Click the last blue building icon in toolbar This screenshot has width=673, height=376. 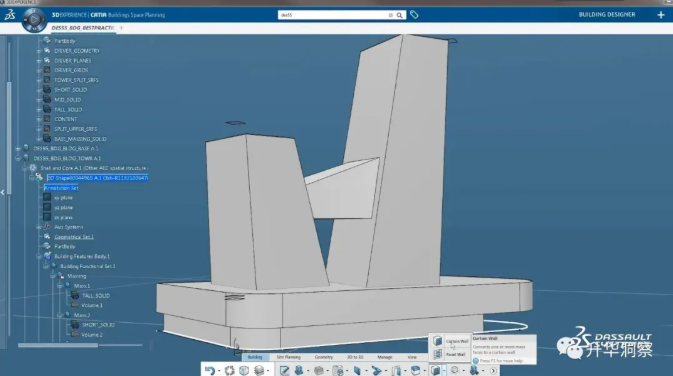point(474,370)
